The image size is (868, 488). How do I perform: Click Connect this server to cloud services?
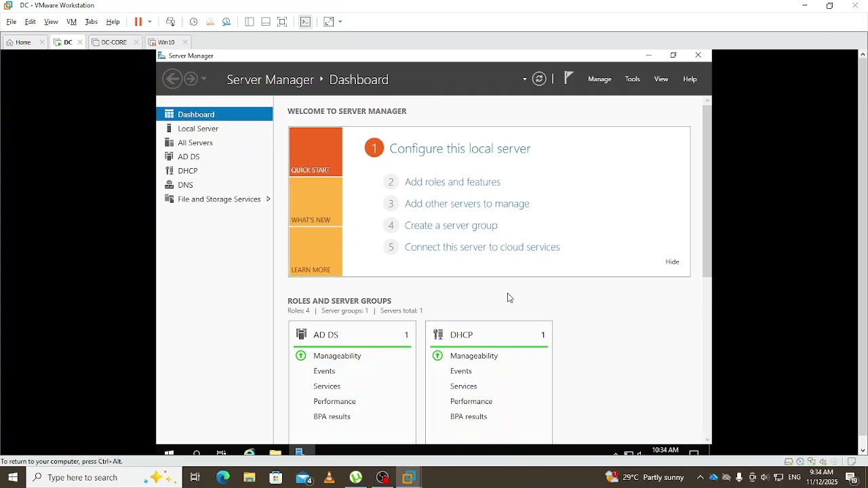click(482, 247)
